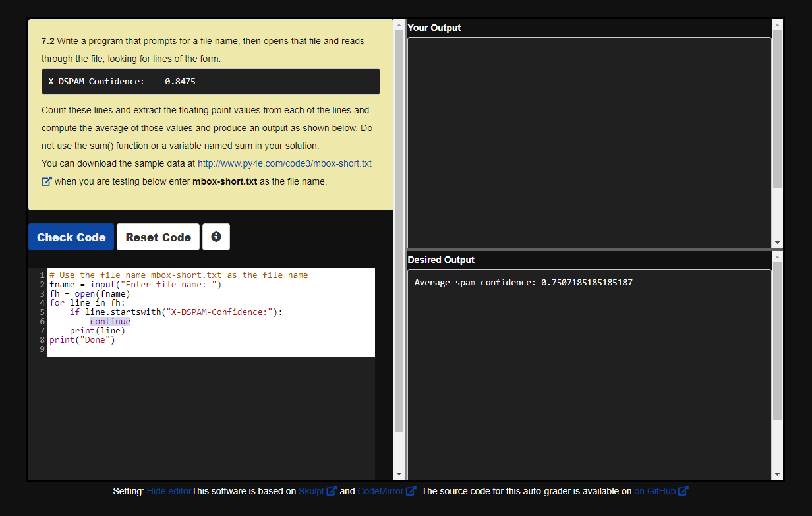The image size is (812, 516).
Task: Click external link icon after mbox-short.txt URL
Action: pos(47,181)
